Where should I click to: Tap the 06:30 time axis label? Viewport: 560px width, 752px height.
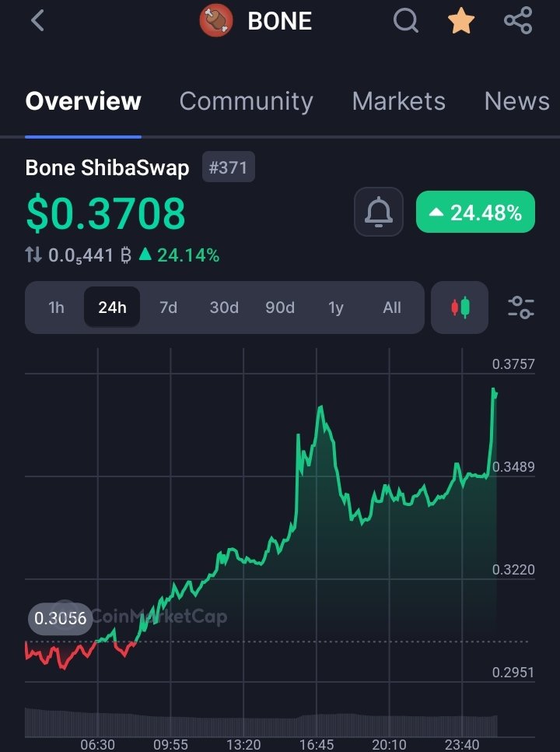[98, 745]
